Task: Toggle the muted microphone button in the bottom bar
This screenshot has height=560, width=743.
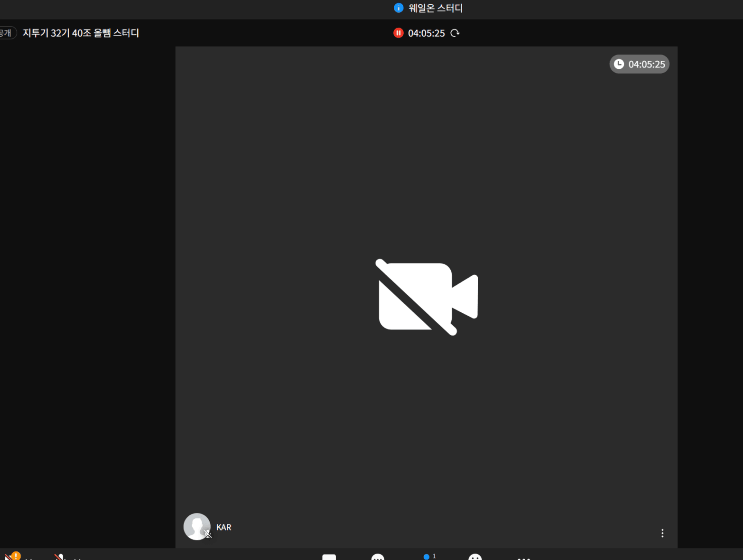Action: tap(60, 557)
